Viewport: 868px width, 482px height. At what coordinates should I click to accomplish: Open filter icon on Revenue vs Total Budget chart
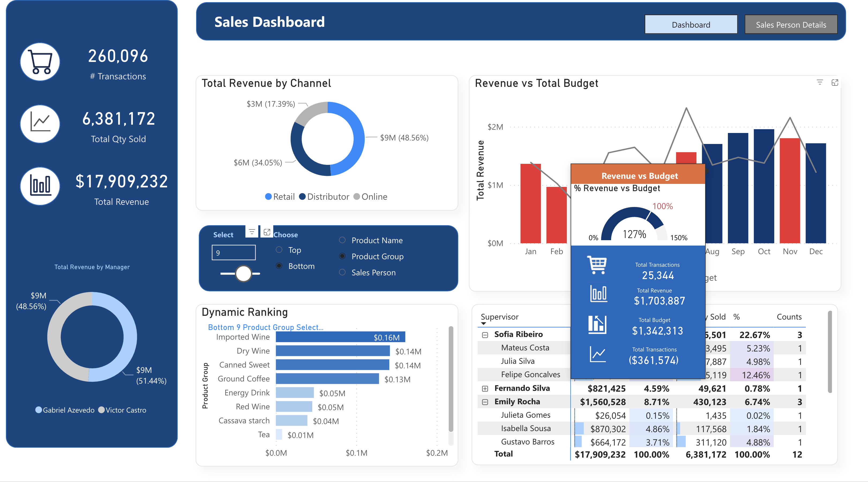pyautogui.click(x=820, y=82)
